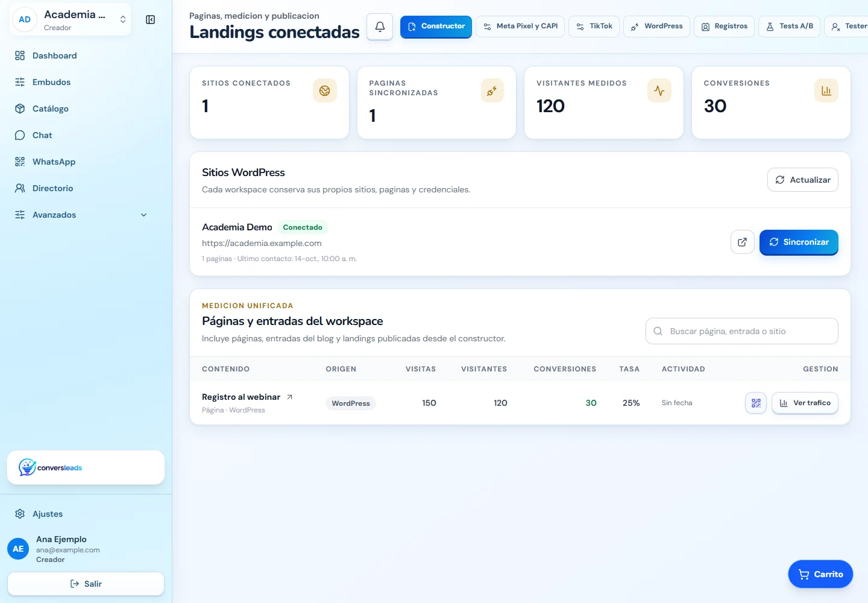Open the Carrito cart button
Screen dimensions: 868x603
820,574
